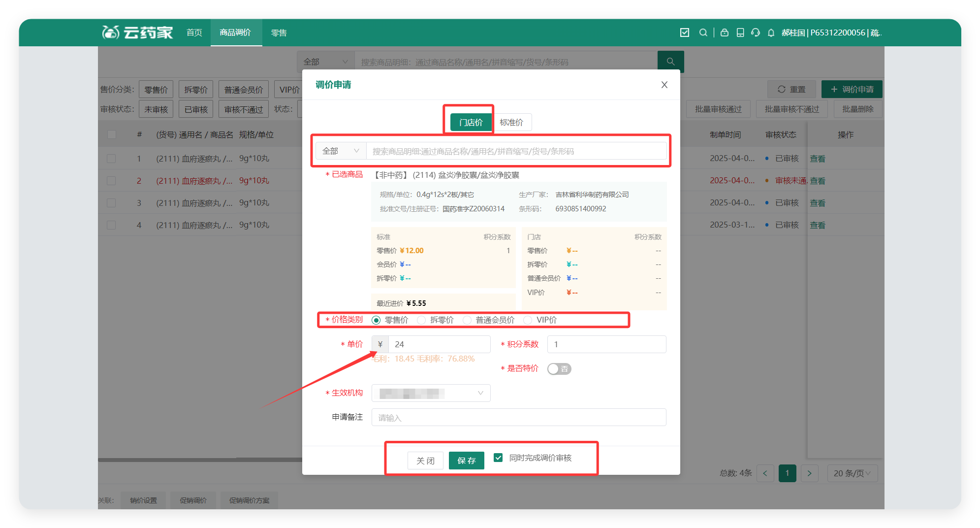The width and height of the screenshot is (980, 528).
Task: Click the dialog product search input
Action: [x=516, y=151]
